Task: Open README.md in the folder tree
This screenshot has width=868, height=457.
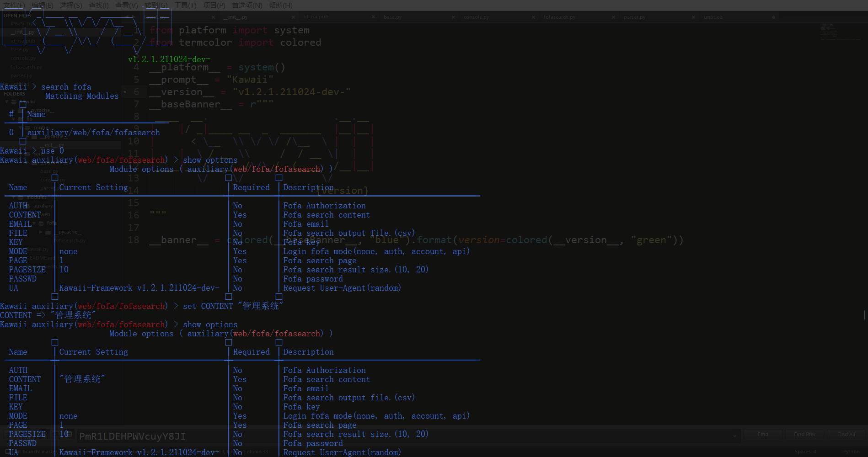Action: 41,258
